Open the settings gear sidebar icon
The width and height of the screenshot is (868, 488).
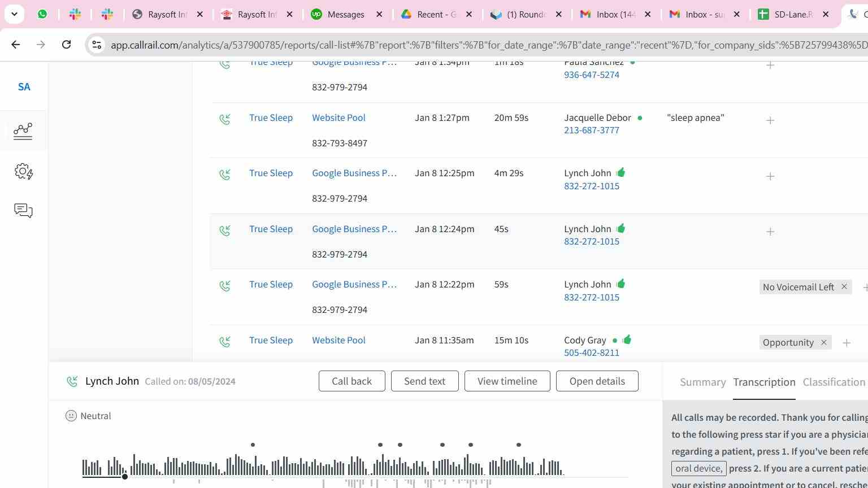pyautogui.click(x=24, y=171)
